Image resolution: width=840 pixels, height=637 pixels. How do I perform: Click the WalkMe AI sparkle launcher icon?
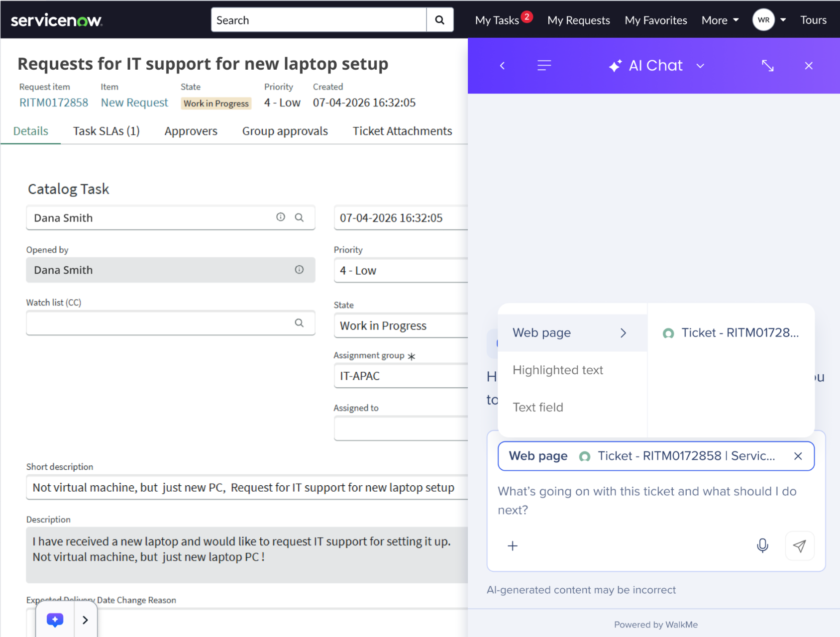pos(55,620)
